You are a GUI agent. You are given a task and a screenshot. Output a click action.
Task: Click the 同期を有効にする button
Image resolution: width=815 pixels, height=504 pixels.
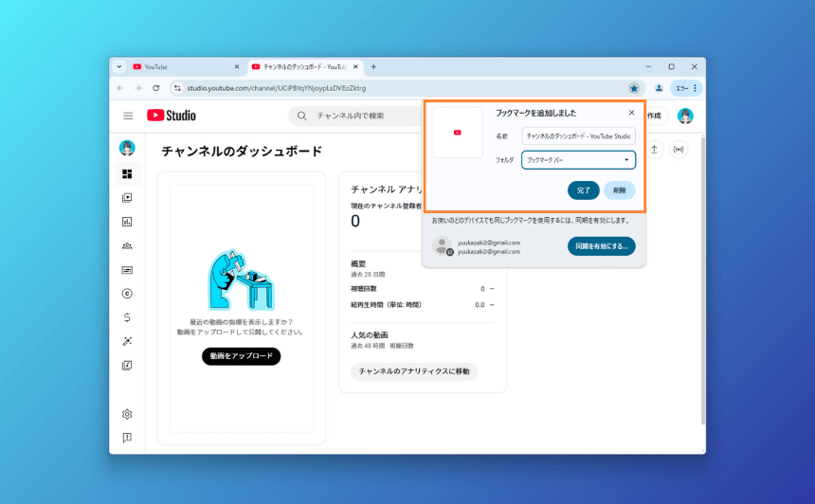coord(602,246)
